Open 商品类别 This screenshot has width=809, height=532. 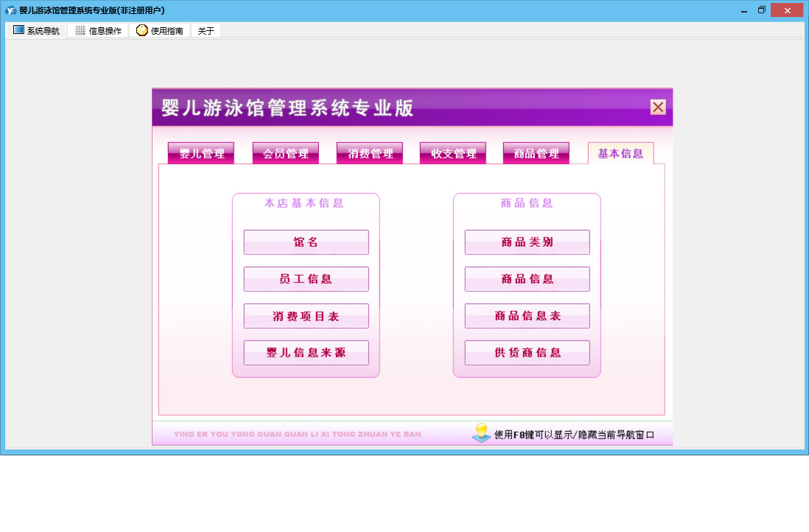coord(528,242)
